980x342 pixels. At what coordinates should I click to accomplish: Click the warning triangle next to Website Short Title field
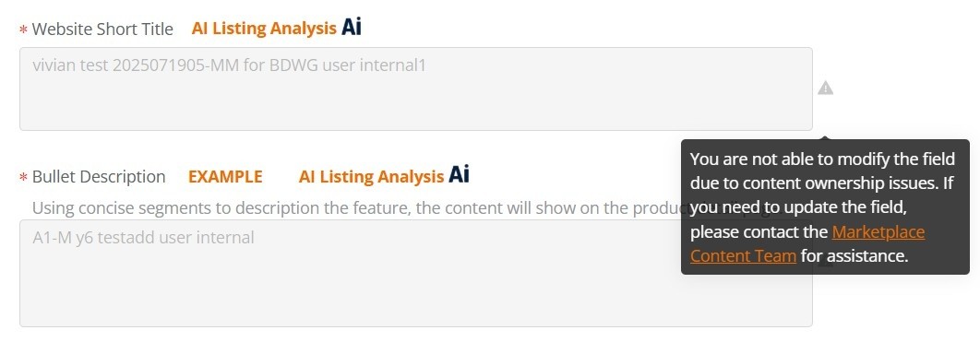click(826, 88)
